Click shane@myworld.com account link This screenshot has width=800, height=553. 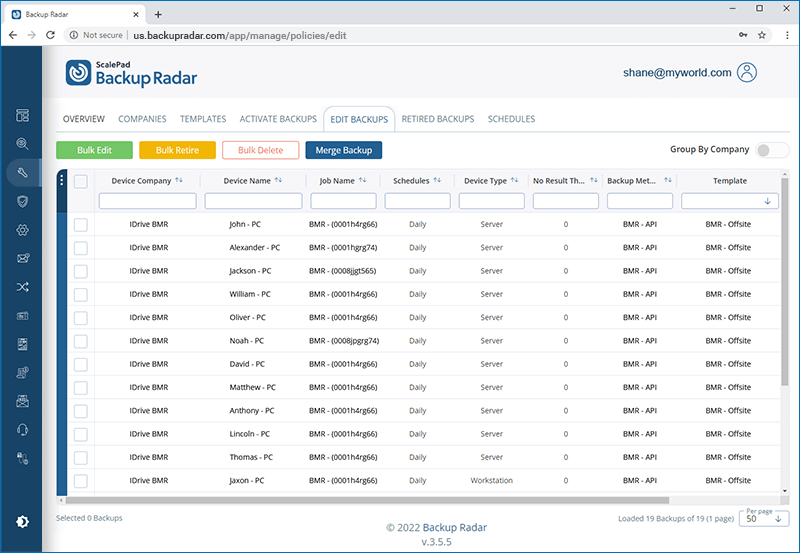pos(677,72)
